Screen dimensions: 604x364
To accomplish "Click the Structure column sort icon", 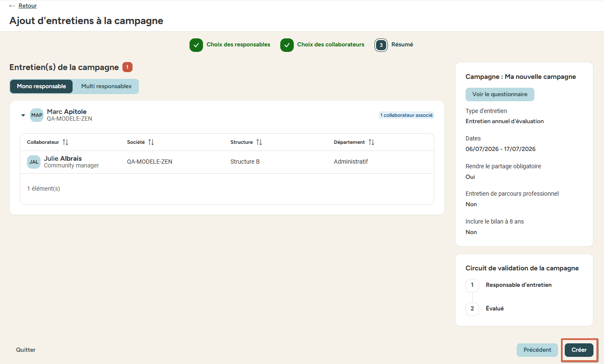I will (x=259, y=142).
